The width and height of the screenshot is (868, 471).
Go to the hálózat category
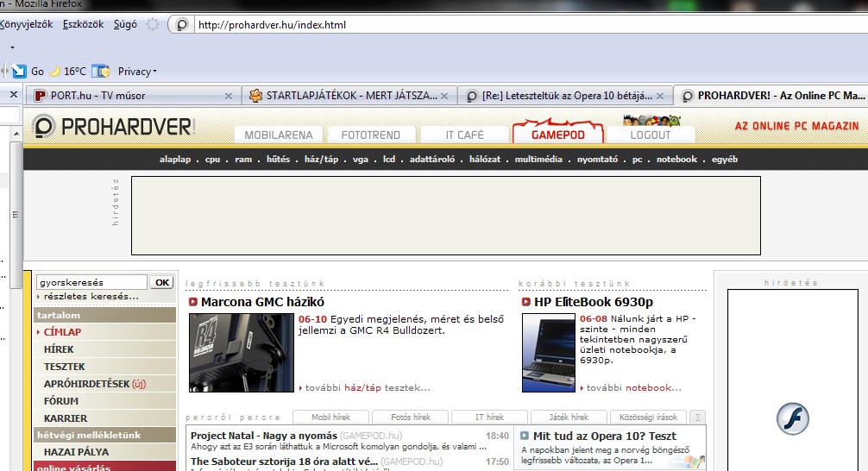tap(485, 160)
